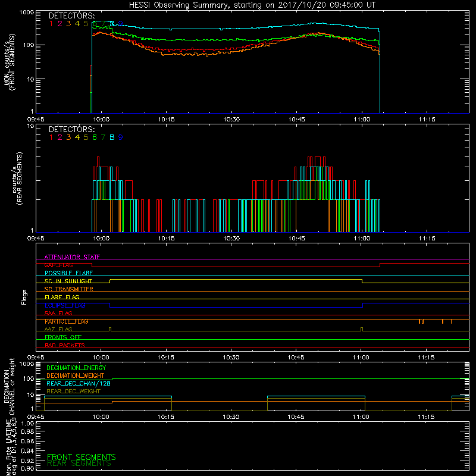This screenshot has height=476, width=476.
Task: Click the REAR_DEC_WEIGHT legend entry
Action: tap(73, 392)
